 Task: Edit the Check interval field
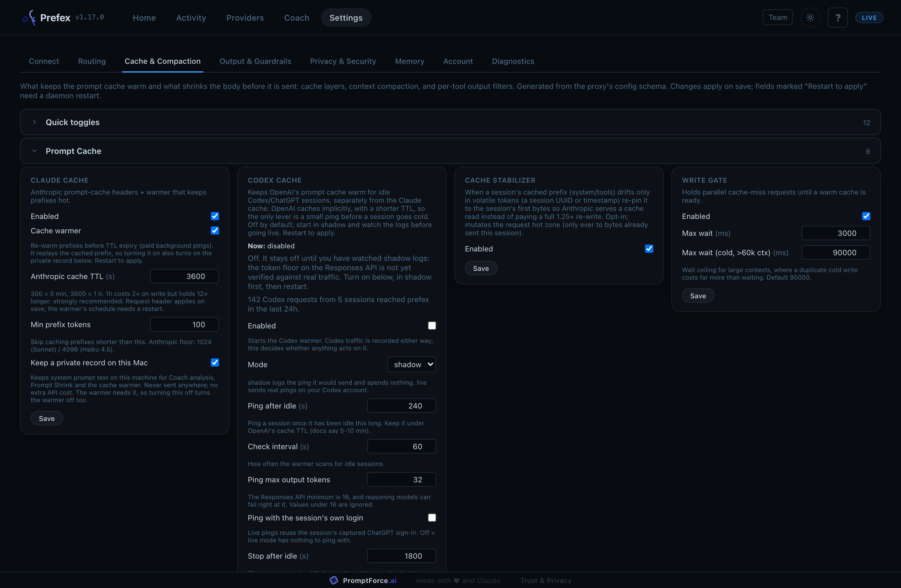pos(401,447)
